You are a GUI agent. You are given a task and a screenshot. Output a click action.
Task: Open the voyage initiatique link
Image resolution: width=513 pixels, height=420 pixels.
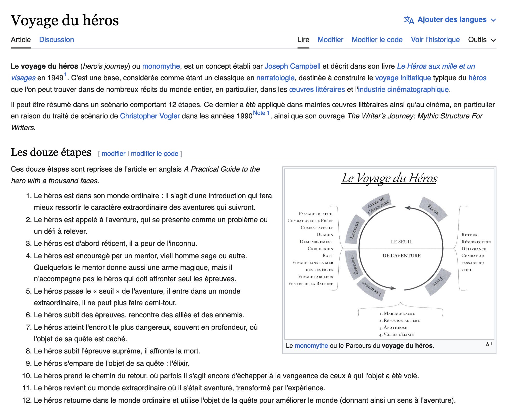coord(403,78)
